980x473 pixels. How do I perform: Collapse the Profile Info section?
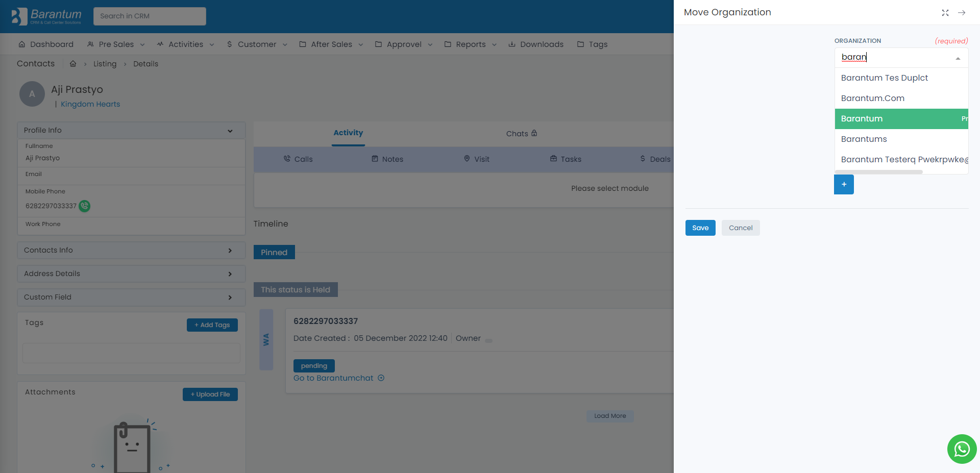click(131, 130)
